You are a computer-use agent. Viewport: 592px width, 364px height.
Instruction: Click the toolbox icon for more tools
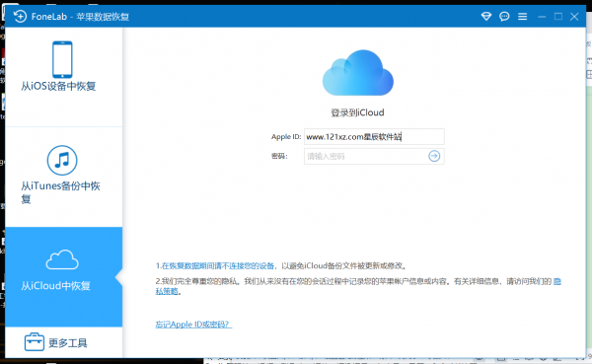pos(35,341)
